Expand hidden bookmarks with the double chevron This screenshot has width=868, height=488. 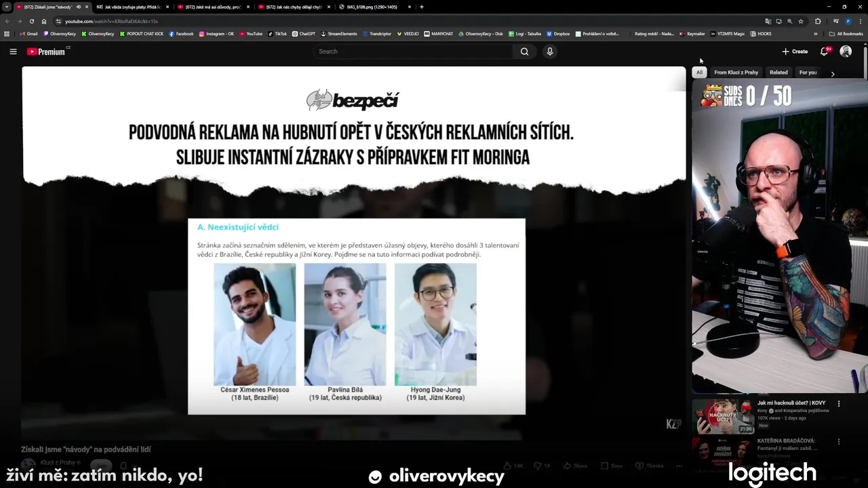point(816,33)
